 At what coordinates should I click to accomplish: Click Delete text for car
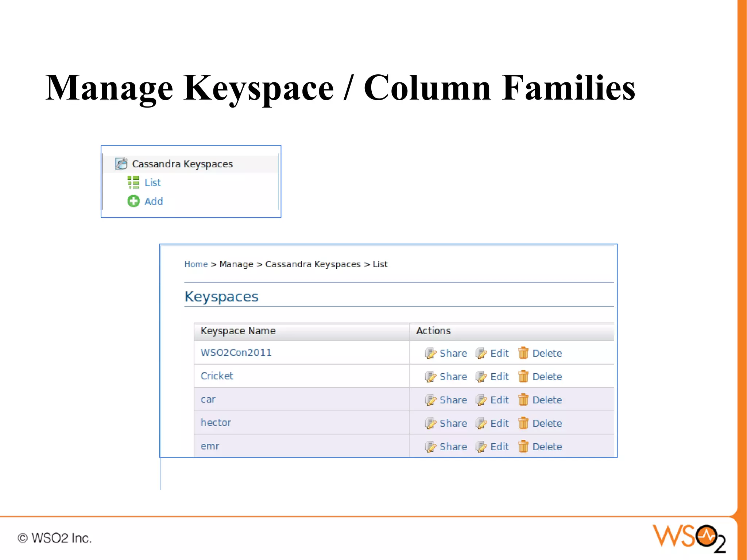click(547, 400)
